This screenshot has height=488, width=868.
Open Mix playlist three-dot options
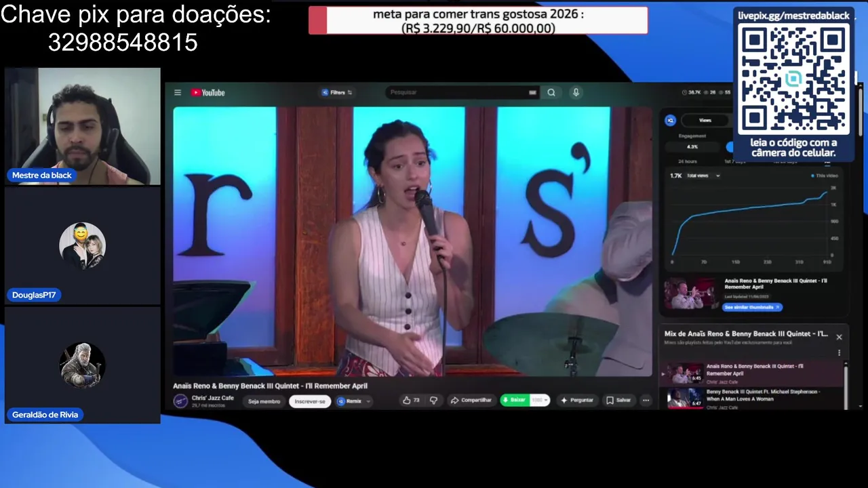pyautogui.click(x=839, y=352)
